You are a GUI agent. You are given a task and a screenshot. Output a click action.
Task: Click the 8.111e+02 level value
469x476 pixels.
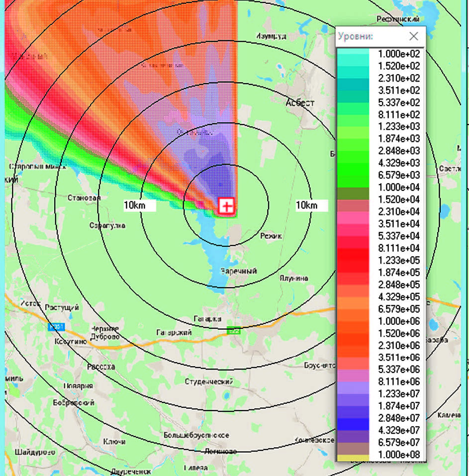click(x=399, y=114)
